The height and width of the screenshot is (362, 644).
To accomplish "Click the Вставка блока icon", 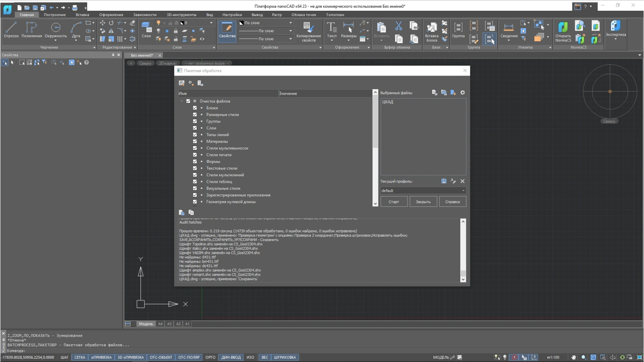I will point(431,31).
